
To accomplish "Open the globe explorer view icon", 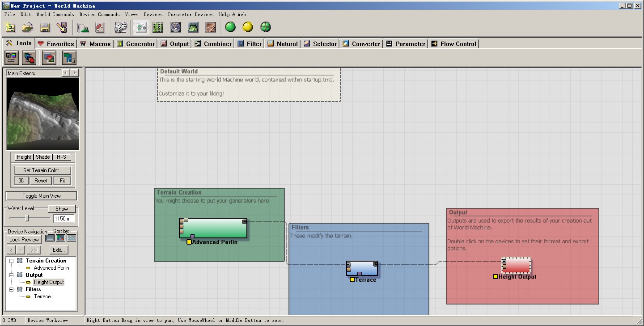I will (x=175, y=27).
